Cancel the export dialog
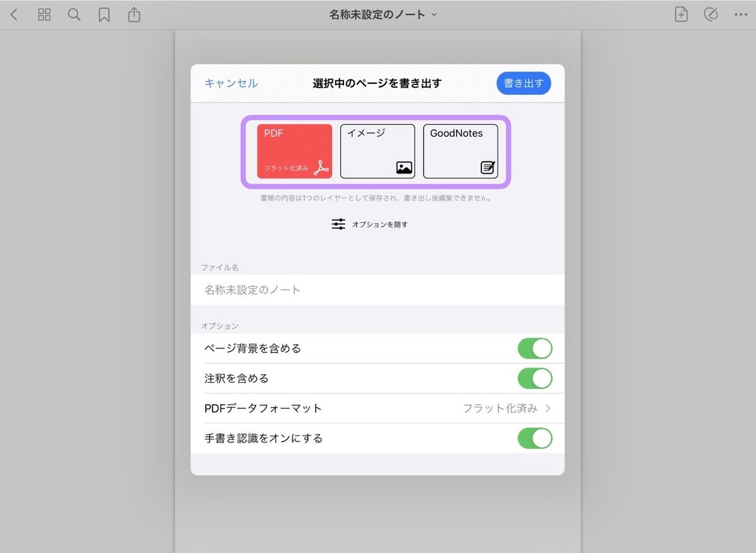This screenshot has width=756, height=553. pos(231,83)
